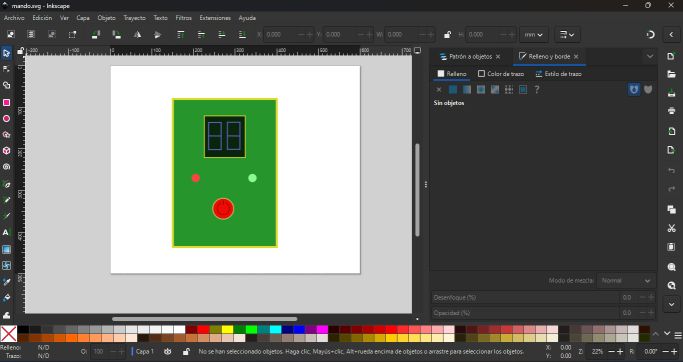Screen dimensions: 683x362
Task: Increase canvas rotation with plus
Action: tap(674, 352)
